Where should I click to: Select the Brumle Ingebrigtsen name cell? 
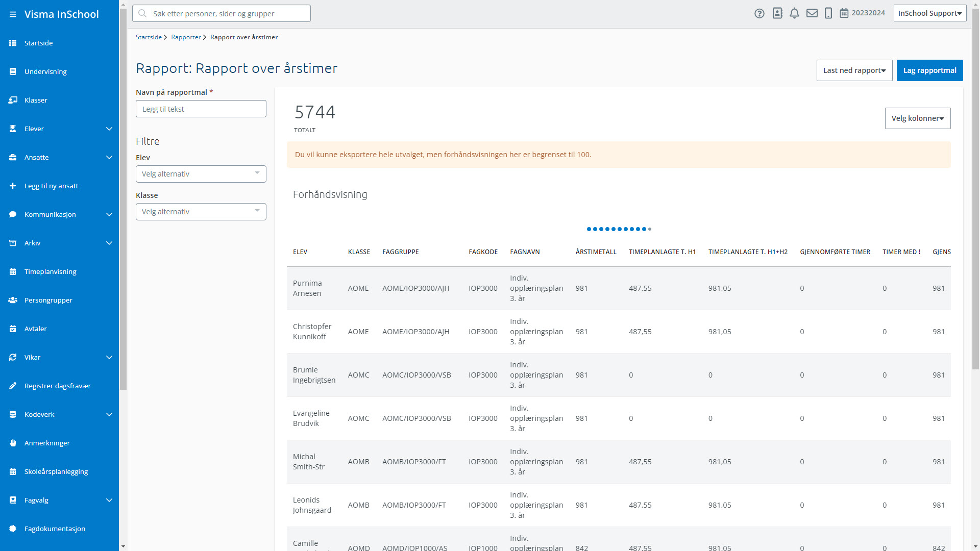point(314,375)
